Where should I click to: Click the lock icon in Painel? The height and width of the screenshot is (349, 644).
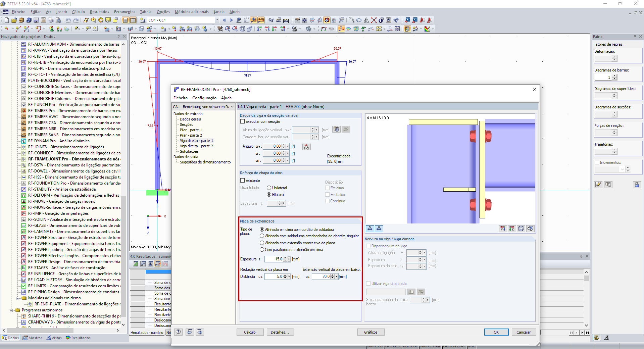point(637,185)
